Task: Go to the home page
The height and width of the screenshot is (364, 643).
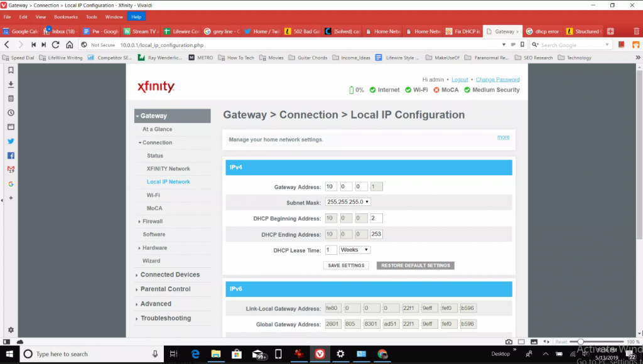Action: click(69, 45)
